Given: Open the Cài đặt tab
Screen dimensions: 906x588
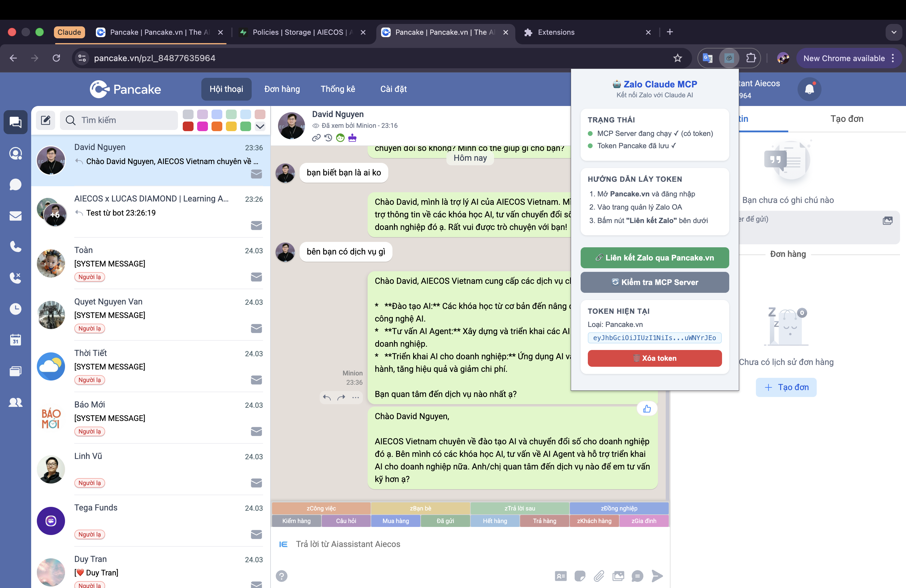Looking at the screenshot, I should [x=394, y=89].
